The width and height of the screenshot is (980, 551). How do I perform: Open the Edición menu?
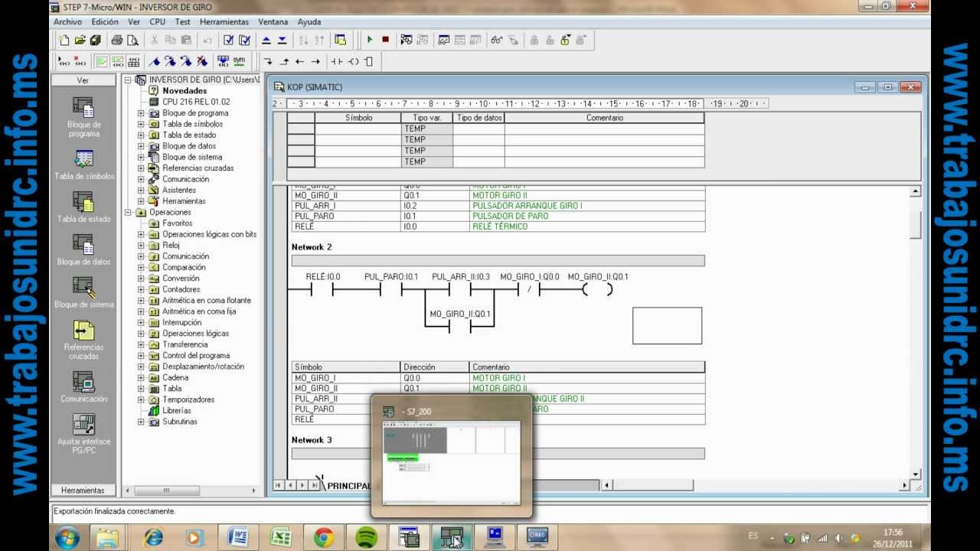(x=105, y=22)
